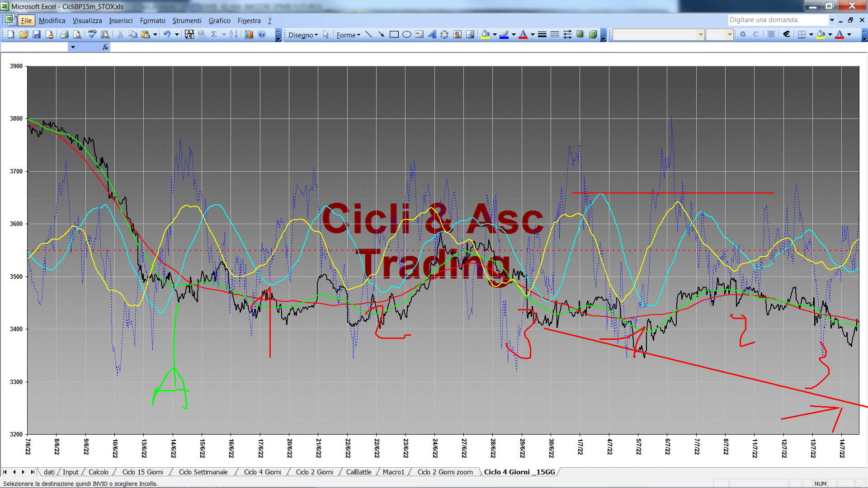Select the Rectangle drawing tool
868x488 pixels.
[394, 34]
